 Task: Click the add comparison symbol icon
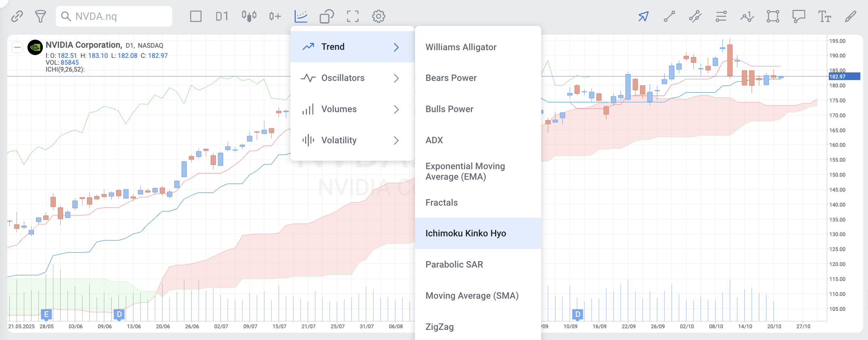tap(275, 17)
